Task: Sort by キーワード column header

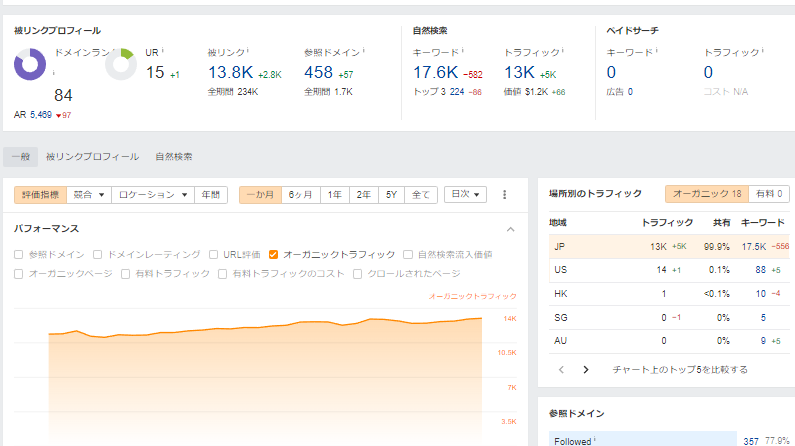Action: (x=763, y=222)
